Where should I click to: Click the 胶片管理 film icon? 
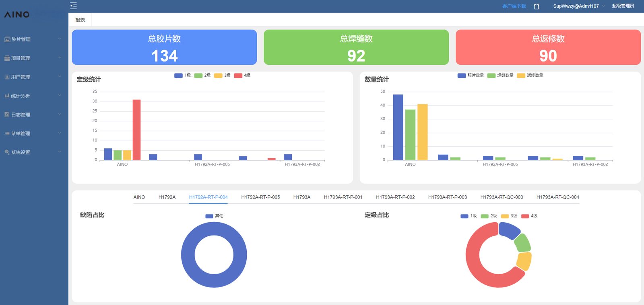pyautogui.click(x=7, y=39)
